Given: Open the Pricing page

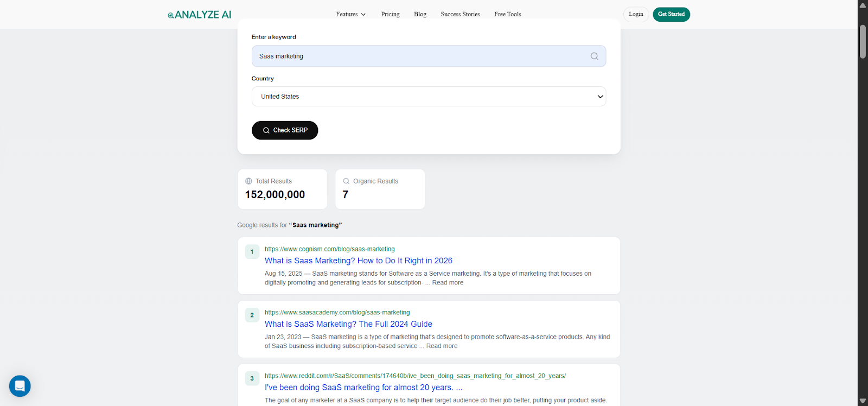Looking at the screenshot, I should pos(390,15).
